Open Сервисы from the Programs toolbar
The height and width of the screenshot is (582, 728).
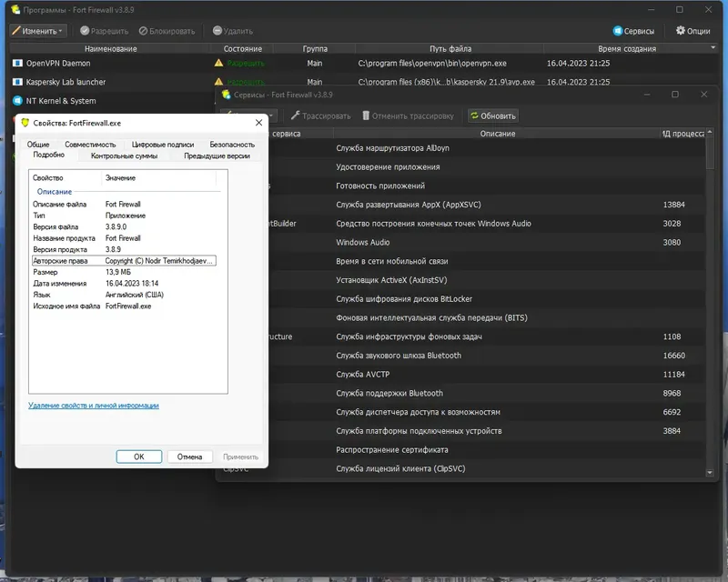[x=633, y=31]
